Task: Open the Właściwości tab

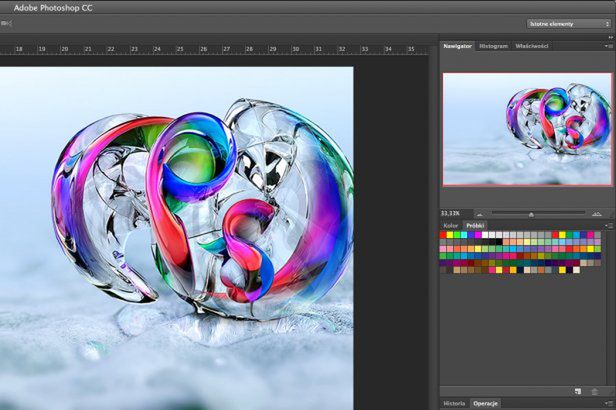Action: [532, 46]
